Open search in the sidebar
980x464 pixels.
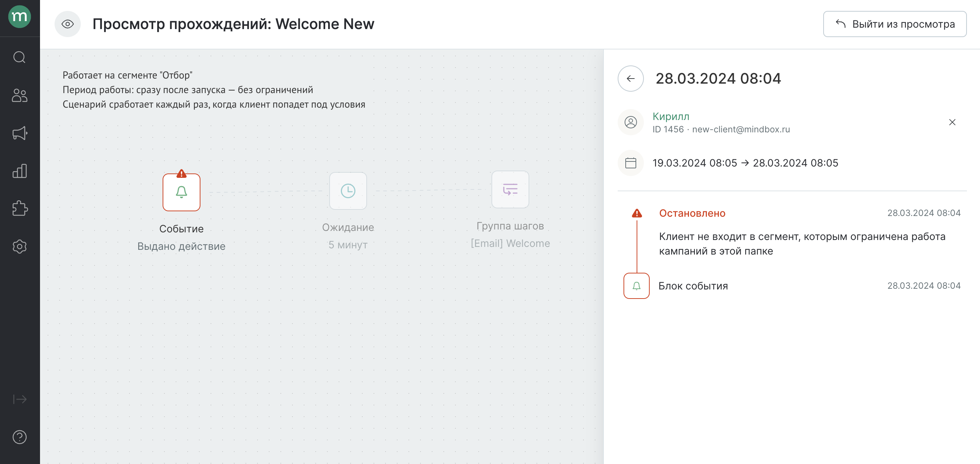click(x=19, y=57)
